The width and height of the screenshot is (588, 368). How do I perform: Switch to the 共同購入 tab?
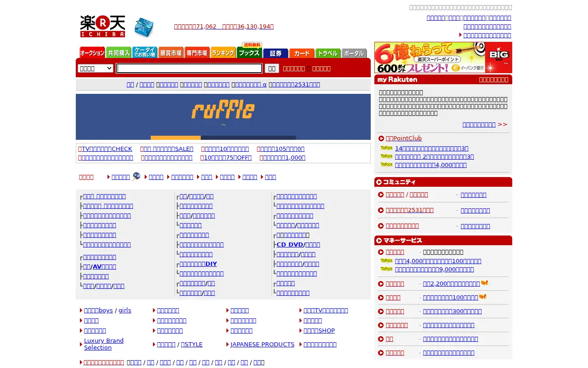coord(119,53)
